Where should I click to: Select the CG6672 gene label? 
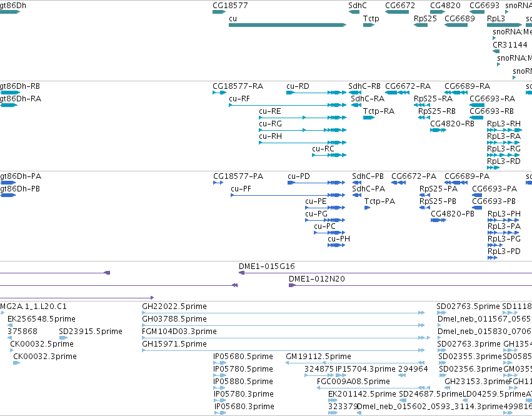tap(399, 6)
